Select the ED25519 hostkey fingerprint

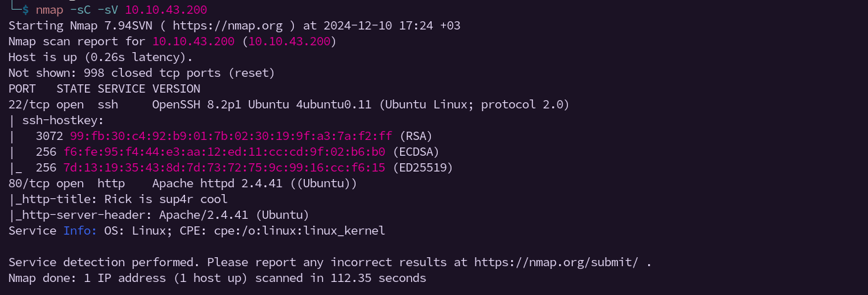224,167
